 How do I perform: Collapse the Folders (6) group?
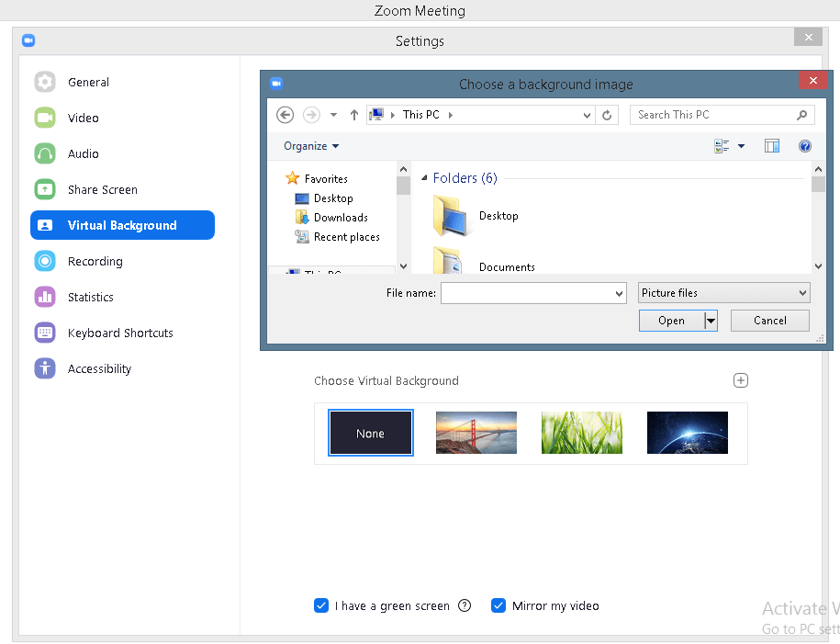point(424,178)
